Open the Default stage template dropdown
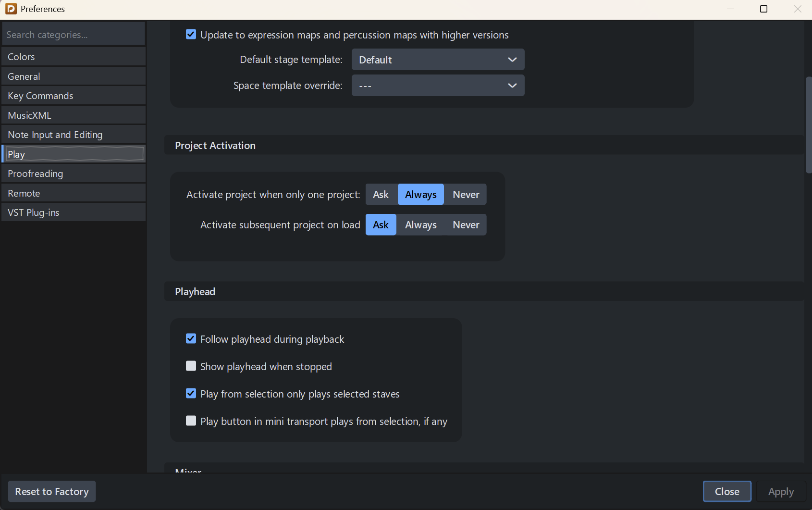Image resolution: width=812 pixels, height=510 pixels. [x=438, y=60]
